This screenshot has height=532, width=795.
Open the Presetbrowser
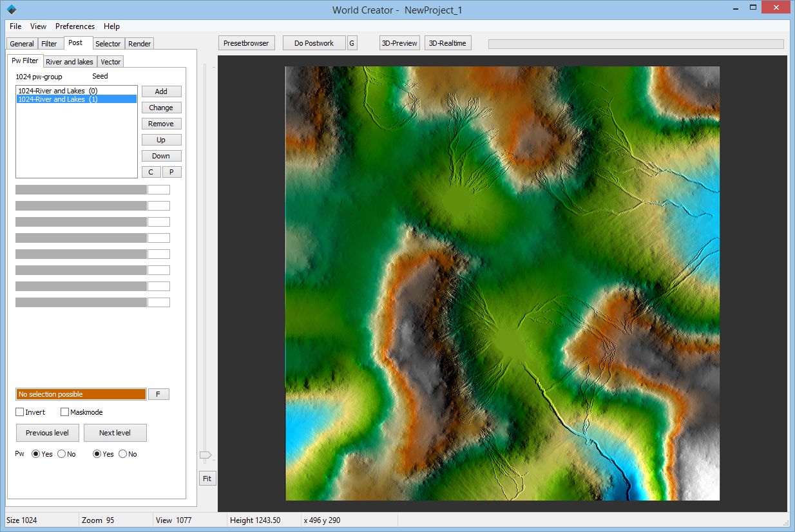(x=246, y=43)
